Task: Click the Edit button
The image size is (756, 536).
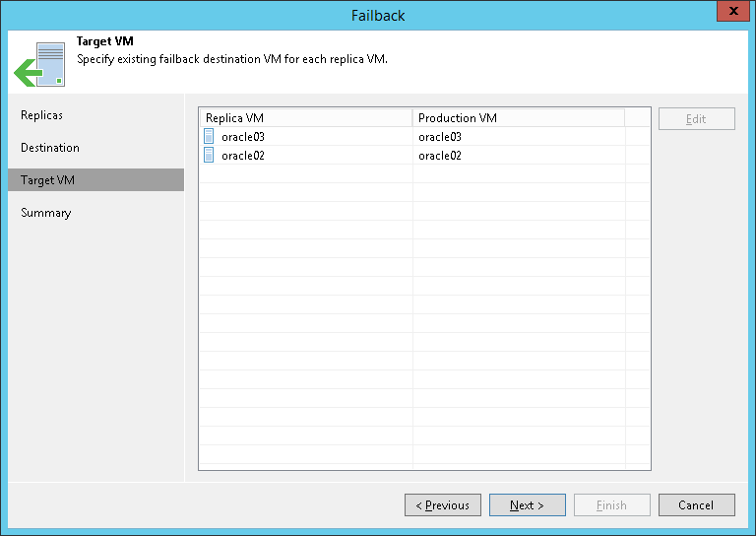Action: pyautogui.click(x=696, y=119)
